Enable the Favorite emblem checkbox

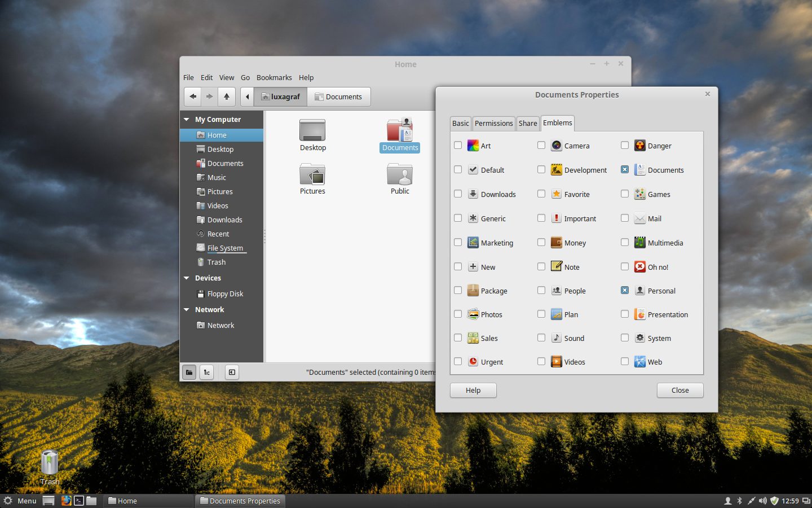tap(541, 194)
